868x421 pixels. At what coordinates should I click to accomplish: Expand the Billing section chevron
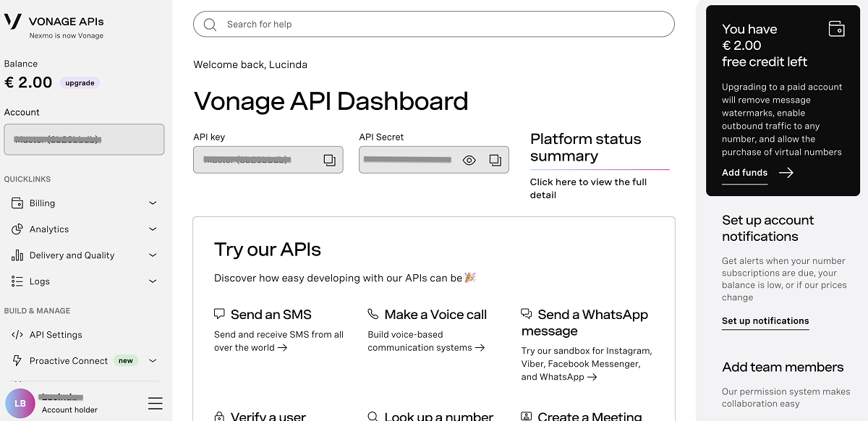(153, 203)
